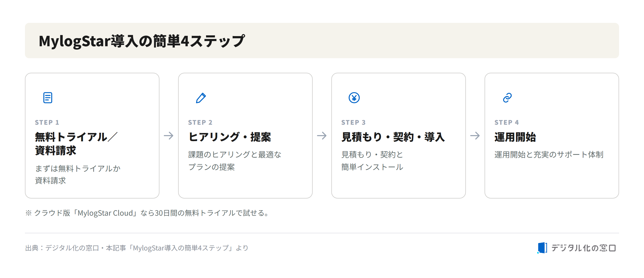Image resolution: width=644 pixels, height=278 pixels.
Task: Click the 簡単インストール description in Step 3
Action: (x=372, y=167)
